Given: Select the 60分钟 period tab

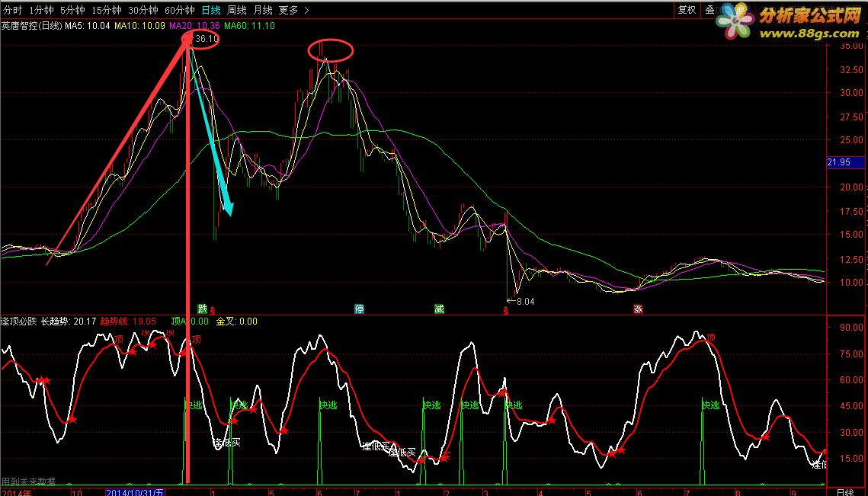Looking at the screenshot, I should (179, 10).
